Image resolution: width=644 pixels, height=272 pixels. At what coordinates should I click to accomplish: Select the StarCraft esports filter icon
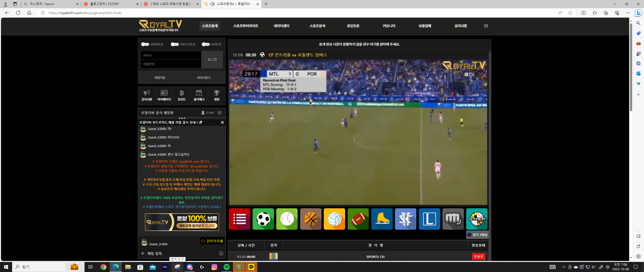tap(406, 219)
